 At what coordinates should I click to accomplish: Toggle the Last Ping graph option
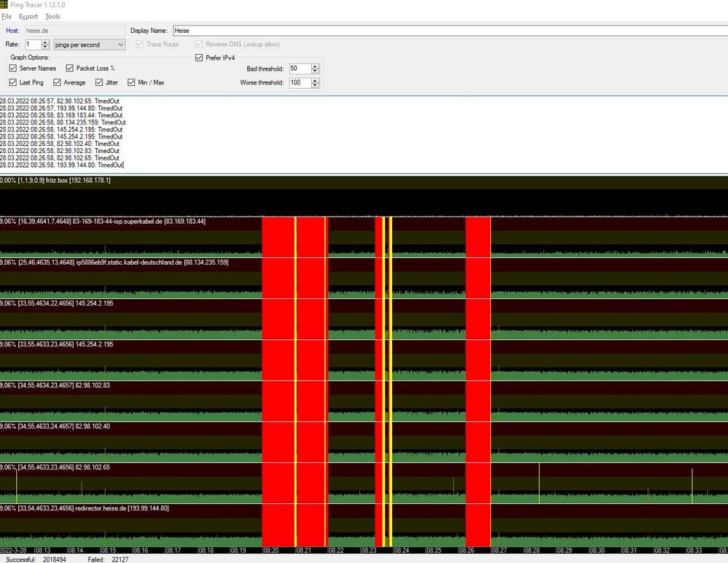pyautogui.click(x=13, y=82)
